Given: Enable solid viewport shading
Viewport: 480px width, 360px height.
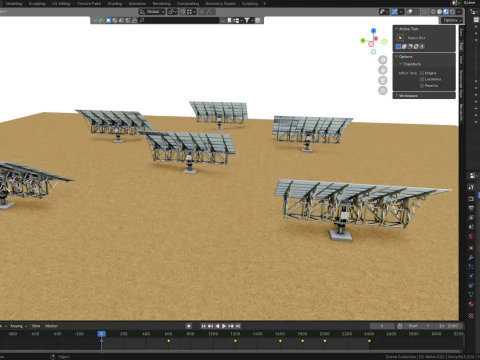Looking at the screenshot, I should pyautogui.click(x=439, y=12).
